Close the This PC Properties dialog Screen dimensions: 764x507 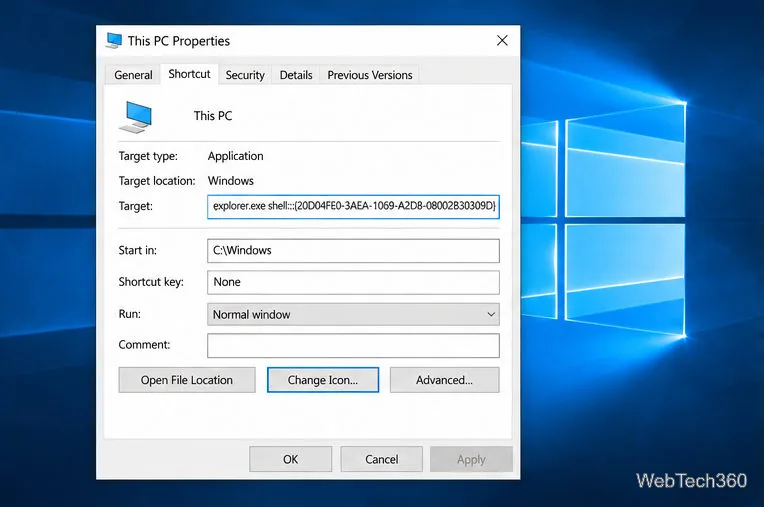coord(502,40)
